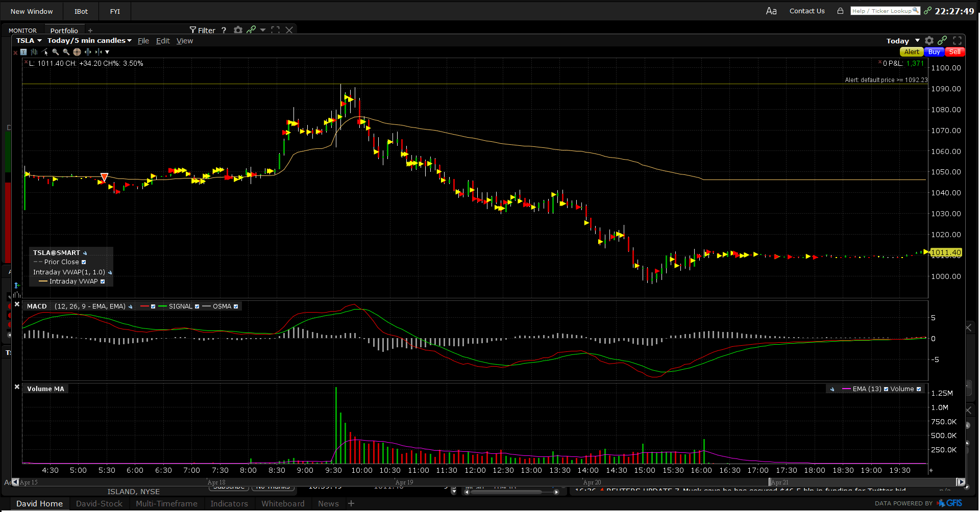Screen dimensions: 980x512
Task: Uncheck the Prior Close checkbox
Action: pos(84,262)
